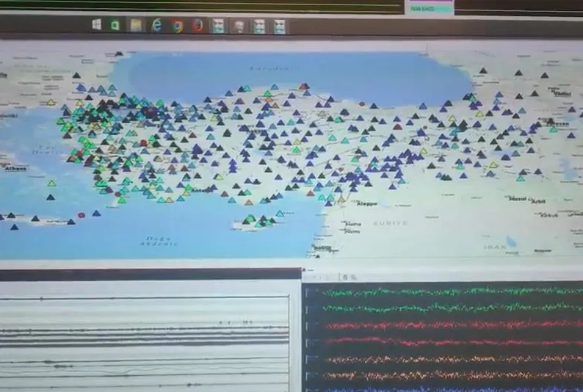Image resolution: width=583 pixels, height=392 pixels.
Task: Open Internet Explorer in the taskbar
Action: coord(156,26)
